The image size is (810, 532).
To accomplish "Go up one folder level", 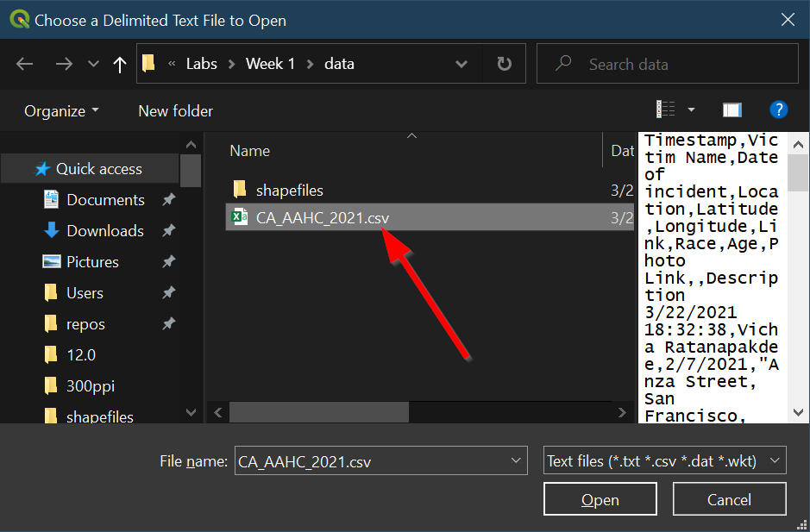I will coord(120,64).
